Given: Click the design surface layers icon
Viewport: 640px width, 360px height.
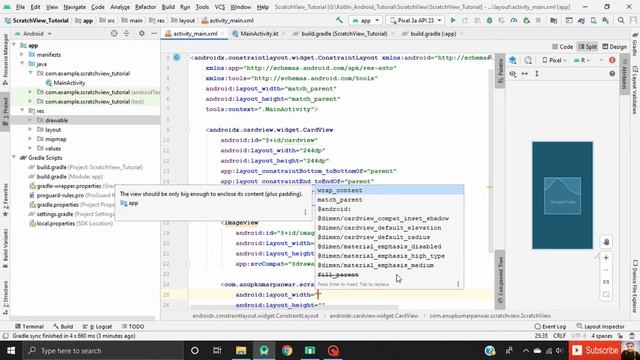Looking at the screenshot, I should [x=513, y=60].
